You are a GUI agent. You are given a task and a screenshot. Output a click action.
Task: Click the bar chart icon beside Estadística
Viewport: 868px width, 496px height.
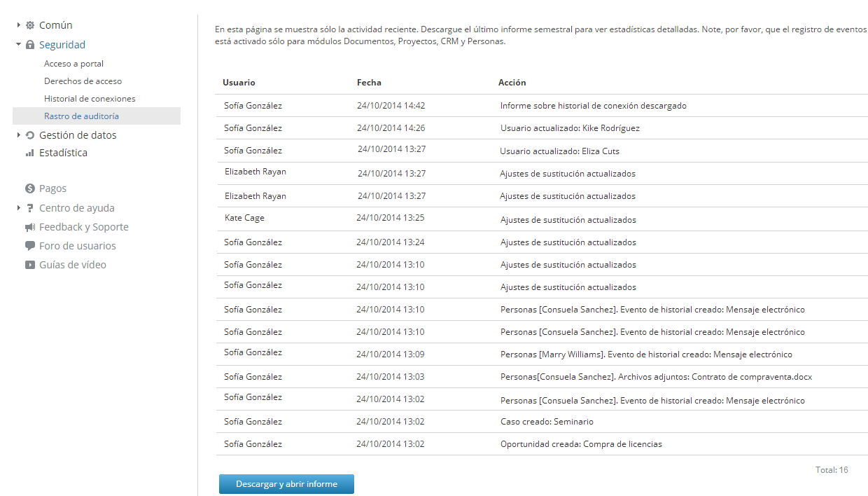[x=30, y=153]
